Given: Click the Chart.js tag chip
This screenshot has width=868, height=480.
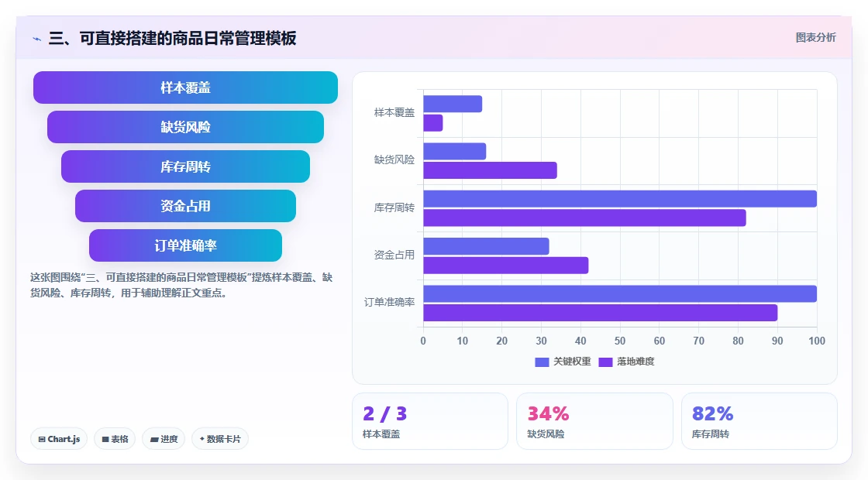Looking at the screenshot, I should pos(59,439).
